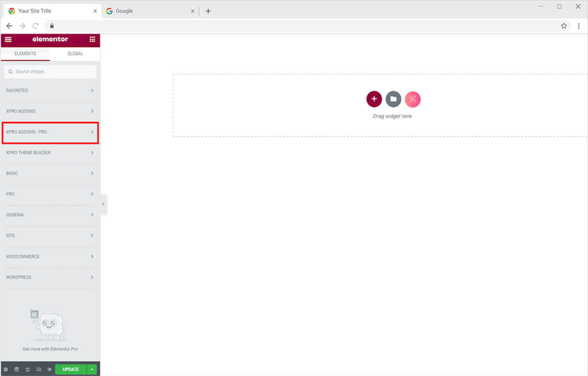The image size is (588, 376).
Task: Open save options arrow next to UPDATE
Action: click(x=92, y=369)
